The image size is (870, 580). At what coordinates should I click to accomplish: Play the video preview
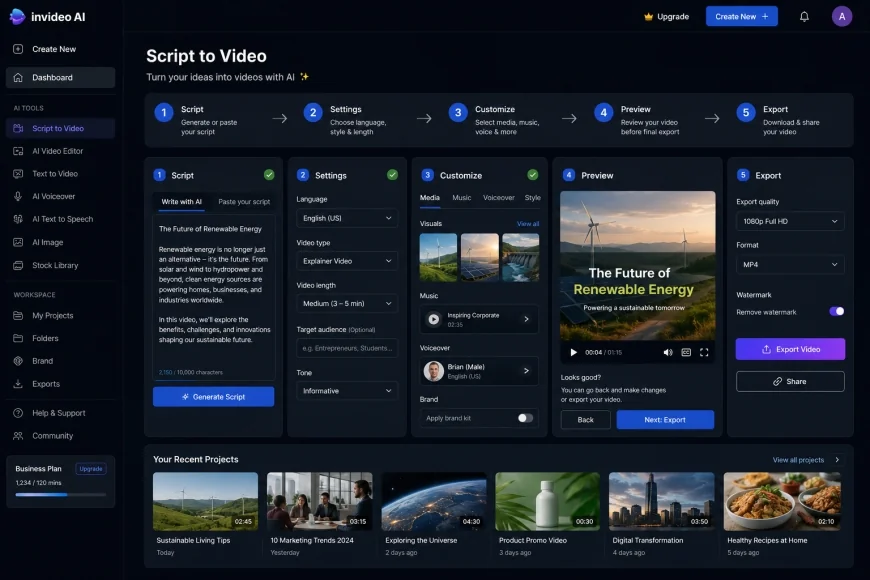point(573,352)
